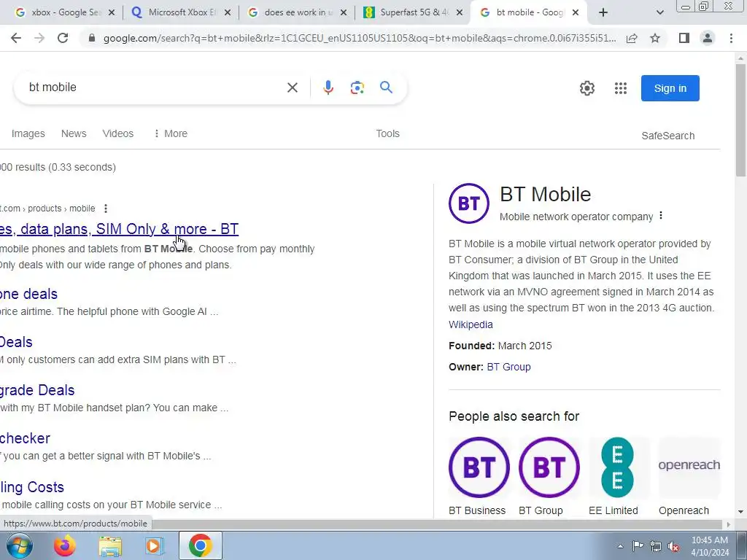Open the Action Center flag icon
This screenshot has height=560, width=747.
(638, 546)
